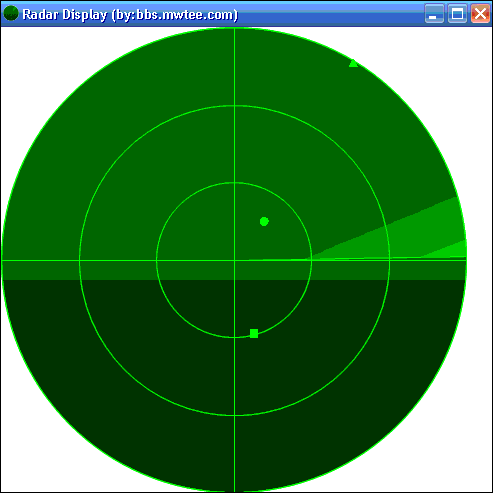The height and width of the screenshot is (493, 493).
Task: Click top of the outermost radar circle
Action: [235, 29]
